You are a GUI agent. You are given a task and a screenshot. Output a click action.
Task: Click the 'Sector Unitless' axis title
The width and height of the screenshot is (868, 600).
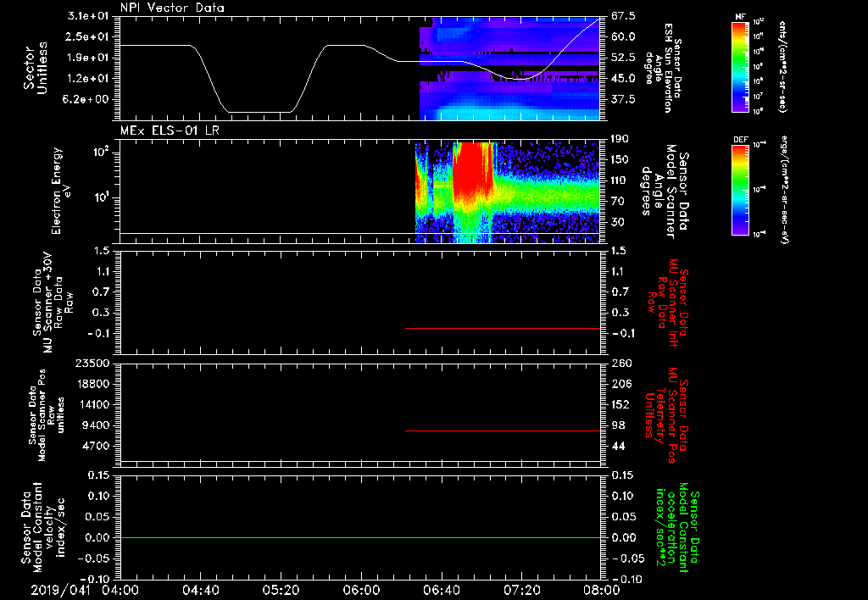coord(36,68)
